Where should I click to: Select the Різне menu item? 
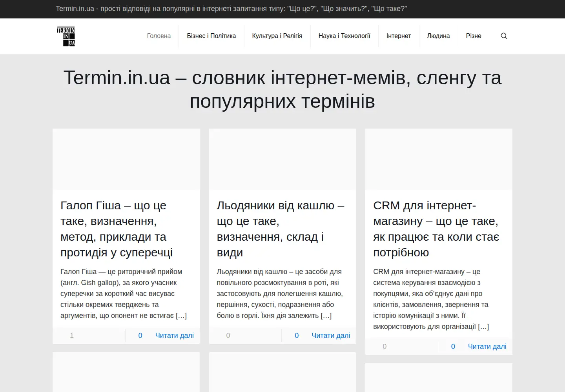[474, 36]
